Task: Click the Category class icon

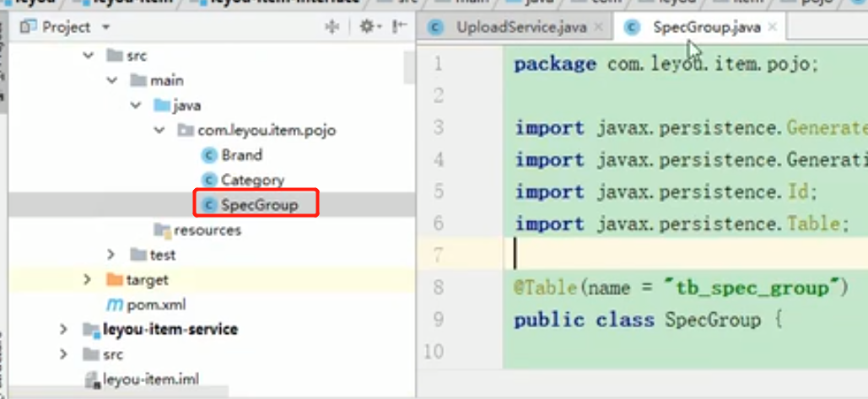Action: 208,181
